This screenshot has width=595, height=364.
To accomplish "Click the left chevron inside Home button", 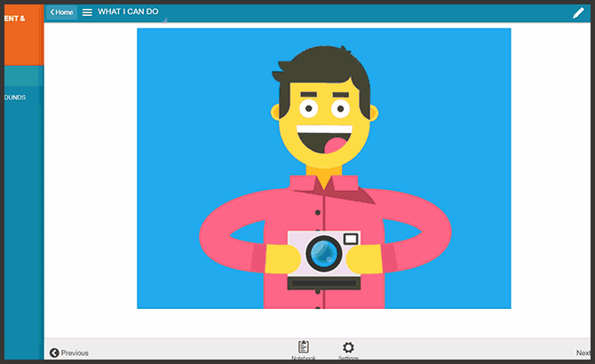I will point(52,12).
